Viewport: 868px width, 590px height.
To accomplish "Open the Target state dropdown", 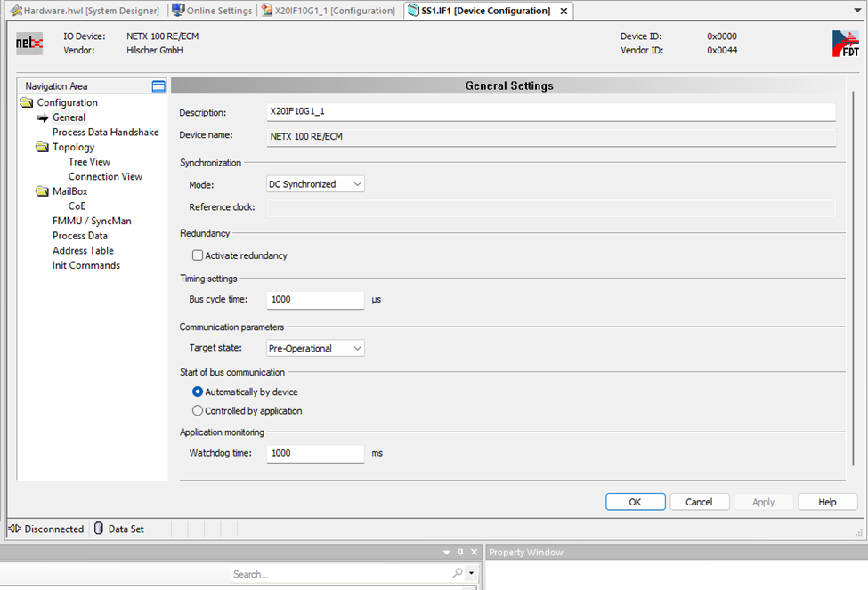I will 315,348.
